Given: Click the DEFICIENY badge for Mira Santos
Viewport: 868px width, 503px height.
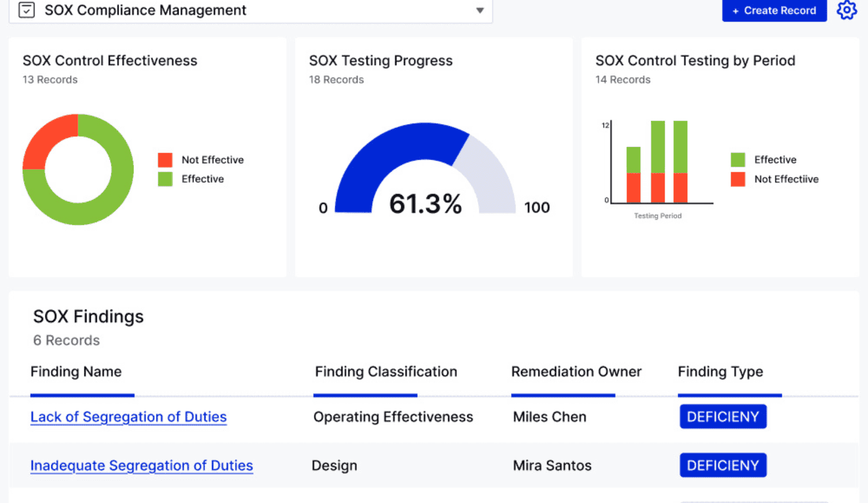Looking at the screenshot, I should tap(723, 465).
